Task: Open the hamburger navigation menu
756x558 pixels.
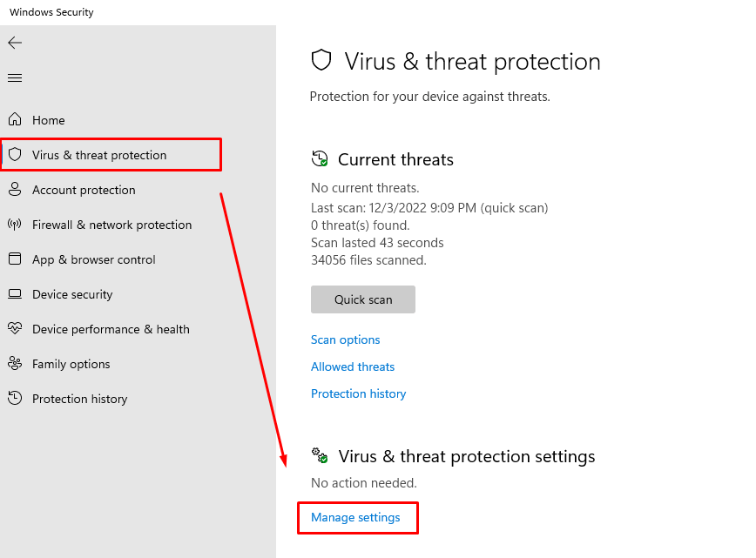Action: (x=15, y=78)
